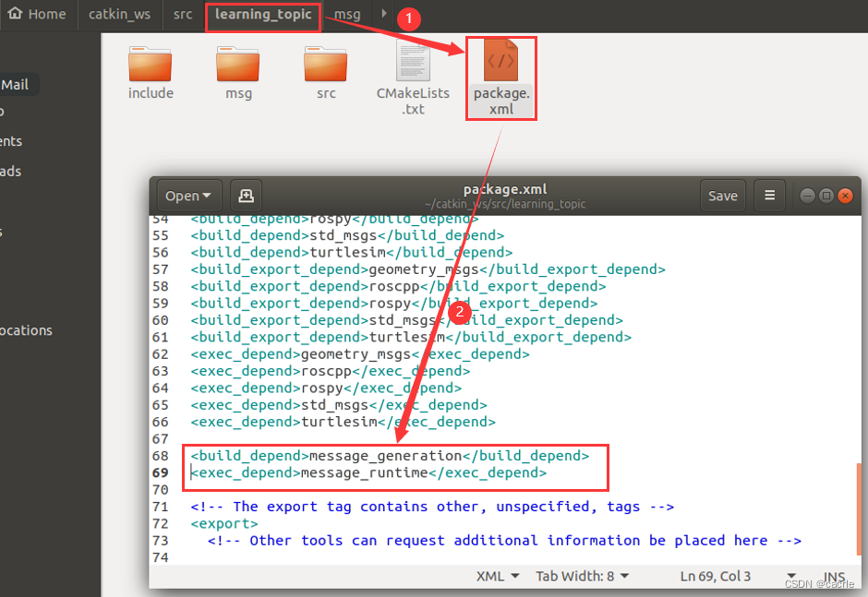Go to the src path segment

pos(183,14)
